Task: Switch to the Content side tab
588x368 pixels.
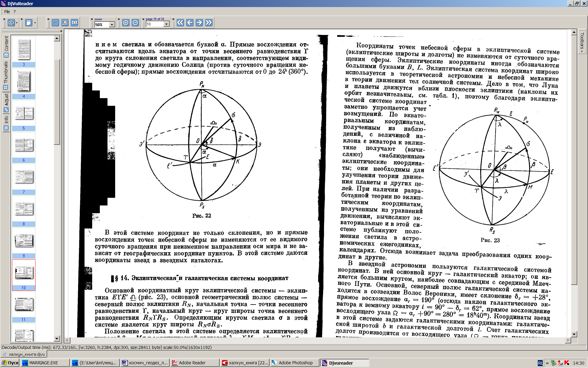Action: (6, 47)
